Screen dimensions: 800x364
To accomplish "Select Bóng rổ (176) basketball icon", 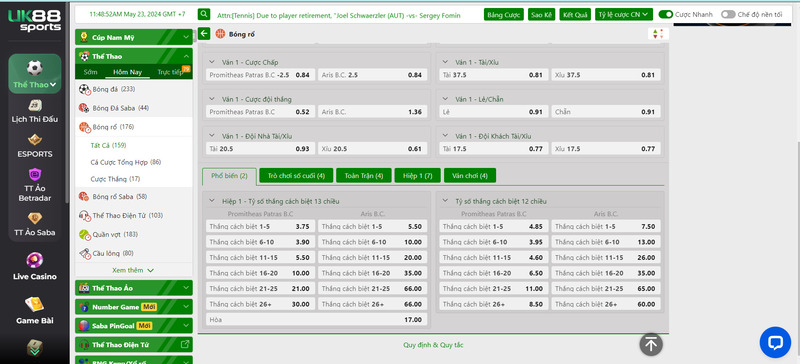I will 84,127.
